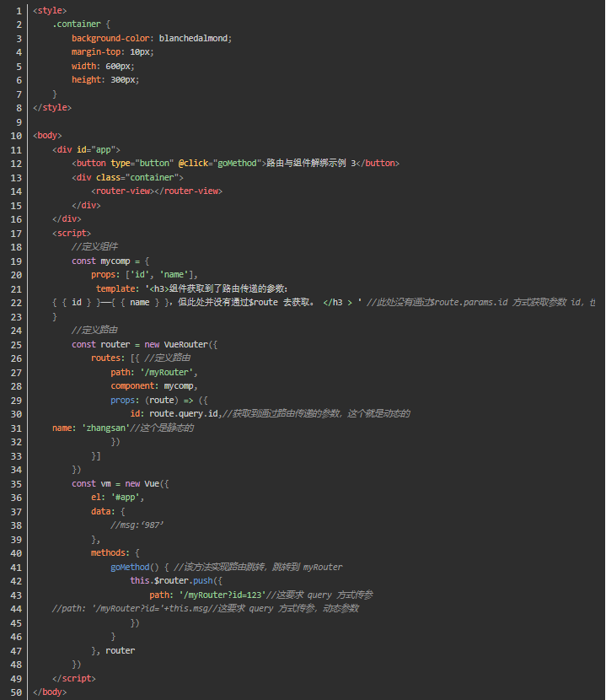Click line number 50 in the gutter
The image size is (606, 700).
(x=15, y=692)
